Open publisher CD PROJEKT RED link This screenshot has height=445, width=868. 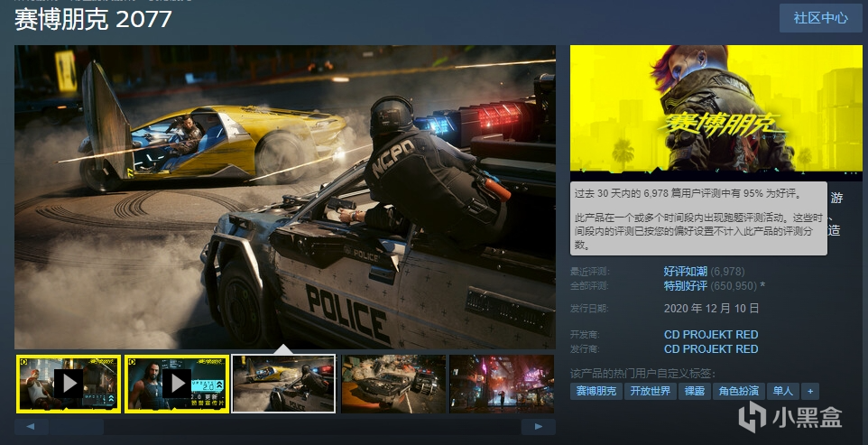tap(711, 348)
